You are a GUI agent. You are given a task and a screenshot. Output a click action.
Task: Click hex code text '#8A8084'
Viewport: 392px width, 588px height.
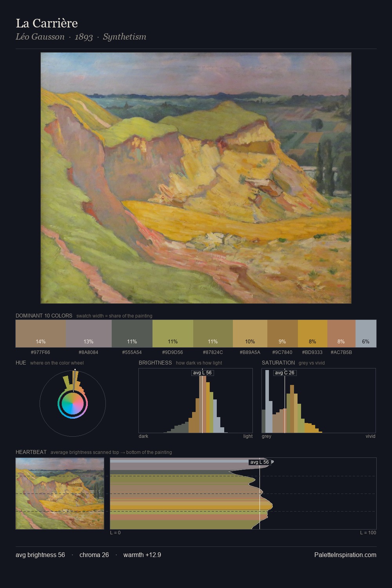pyautogui.click(x=89, y=352)
